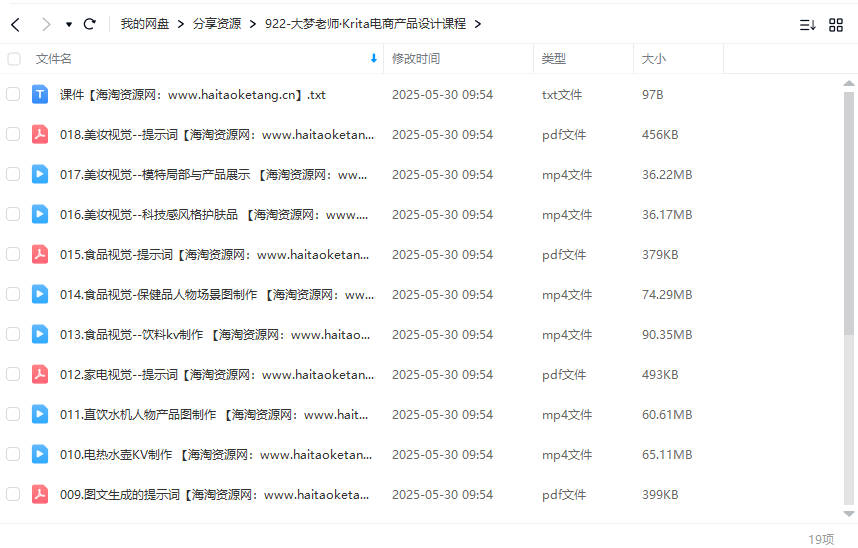Navigate to 分享资源 in breadcrumb
The width and height of the screenshot is (858, 548).
pos(217,24)
